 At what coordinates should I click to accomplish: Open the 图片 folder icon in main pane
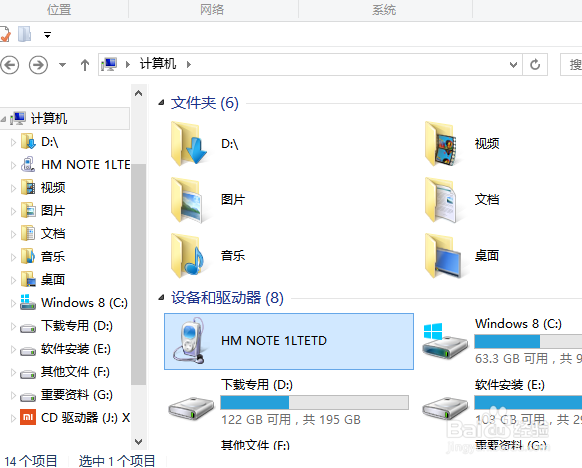(188, 200)
